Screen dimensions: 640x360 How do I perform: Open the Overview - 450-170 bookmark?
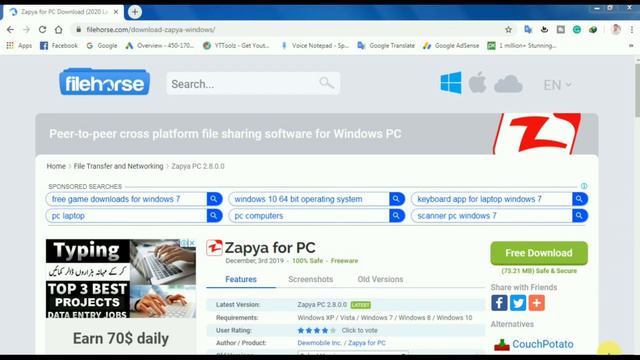160,46
